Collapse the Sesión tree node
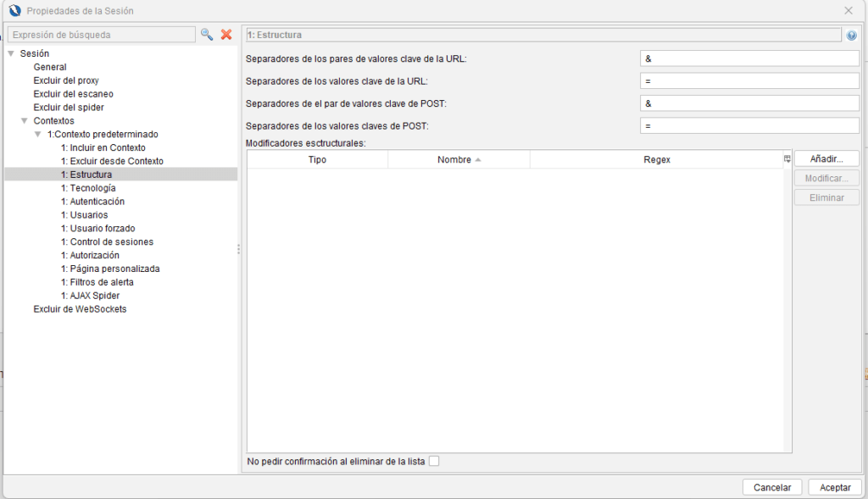The height and width of the screenshot is (499, 868). click(x=11, y=53)
